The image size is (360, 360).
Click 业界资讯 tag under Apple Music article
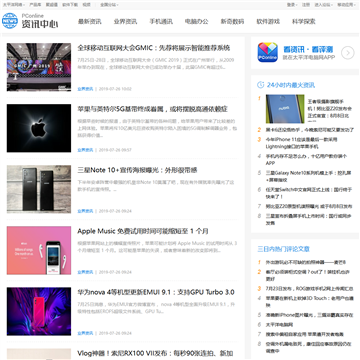tap(85, 272)
